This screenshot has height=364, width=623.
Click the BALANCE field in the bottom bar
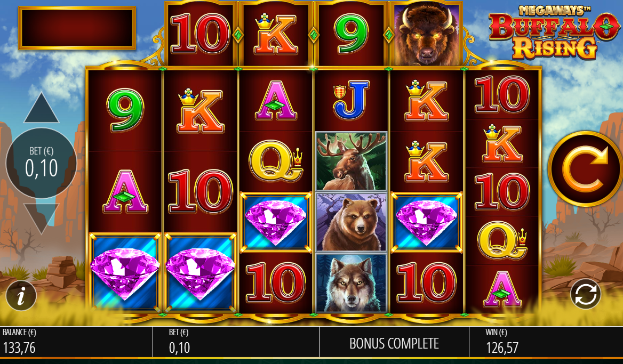76,342
